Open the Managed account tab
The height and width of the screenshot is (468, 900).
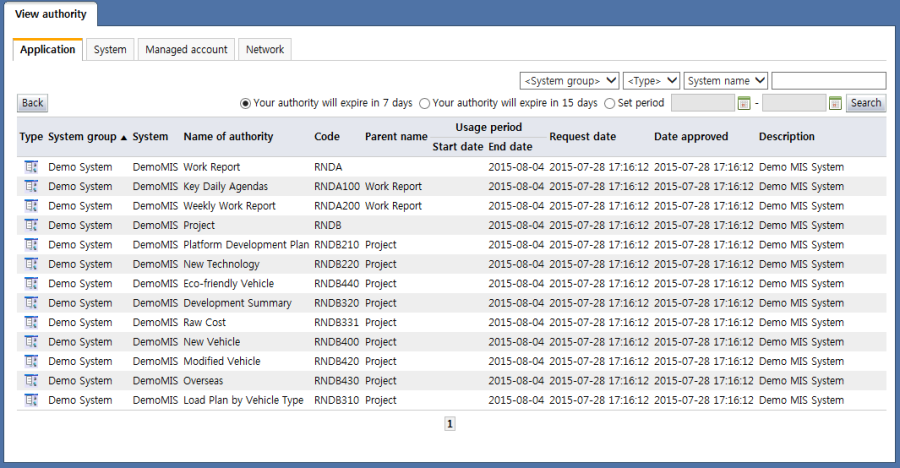[187, 49]
